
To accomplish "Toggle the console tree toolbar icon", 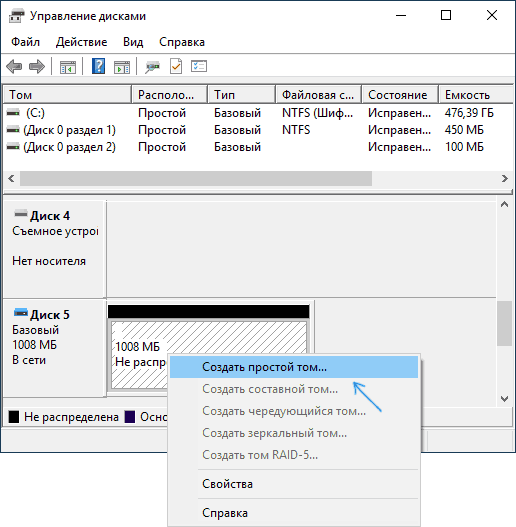I will point(68,67).
